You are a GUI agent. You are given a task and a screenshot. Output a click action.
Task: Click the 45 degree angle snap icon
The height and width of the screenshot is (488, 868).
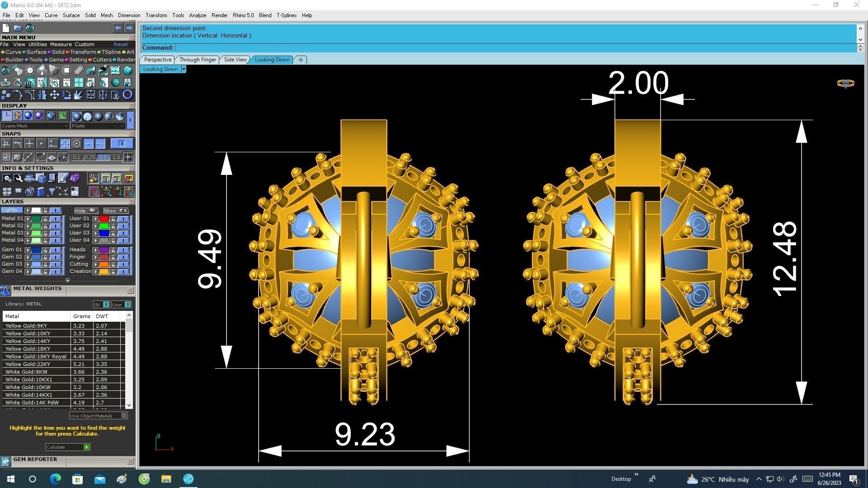click(x=41, y=157)
